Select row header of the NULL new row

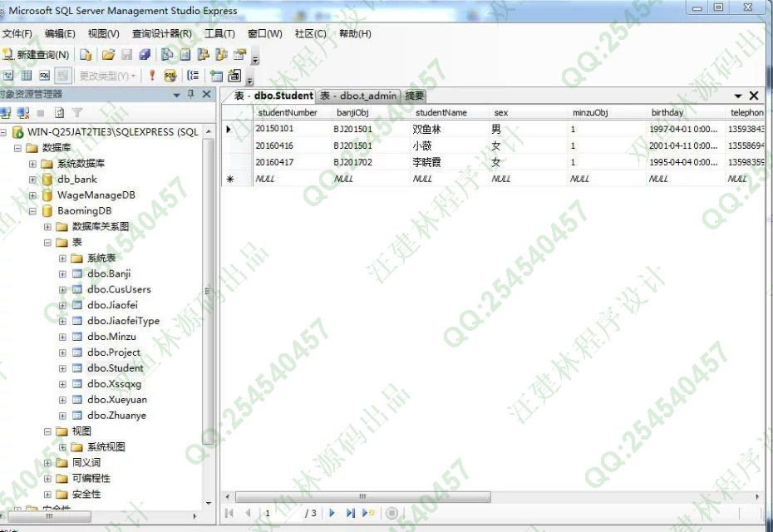tap(237, 179)
